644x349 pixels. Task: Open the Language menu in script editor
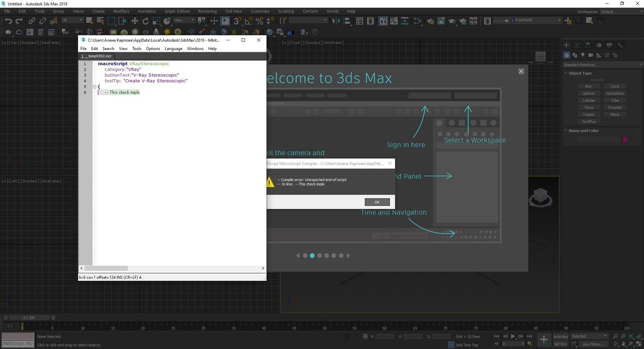coord(173,49)
